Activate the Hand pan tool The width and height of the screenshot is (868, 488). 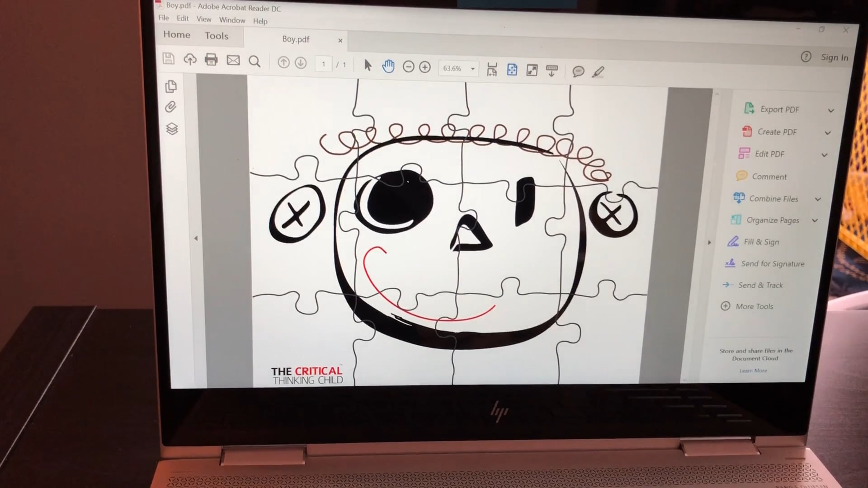(x=388, y=66)
